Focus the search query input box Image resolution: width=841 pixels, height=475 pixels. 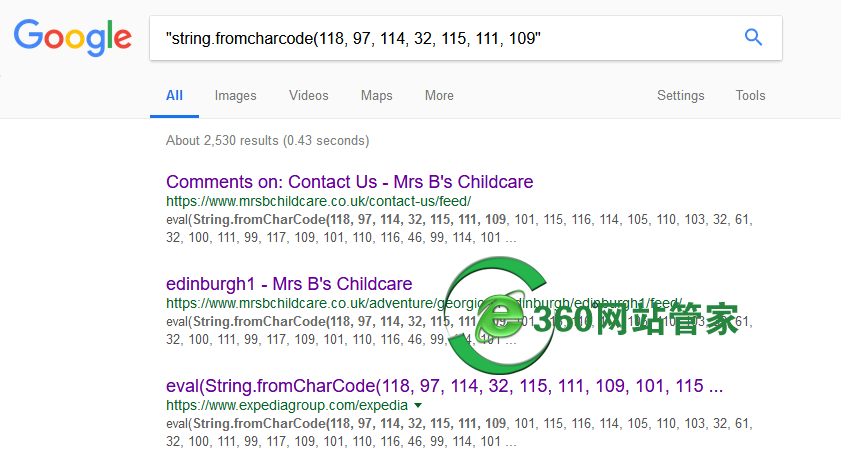(x=466, y=38)
